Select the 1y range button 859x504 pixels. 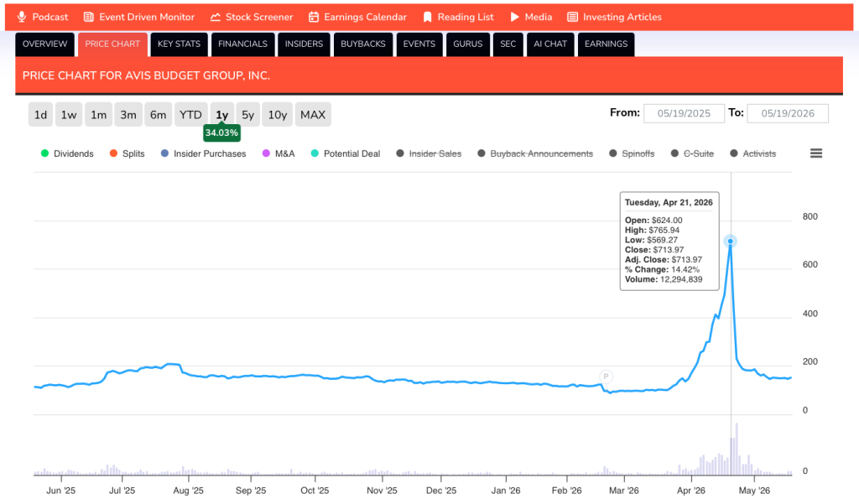pos(221,115)
